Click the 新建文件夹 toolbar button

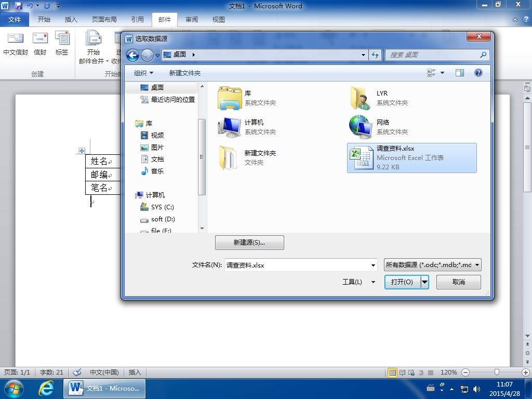pyautogui.click(x=185, y=73)
